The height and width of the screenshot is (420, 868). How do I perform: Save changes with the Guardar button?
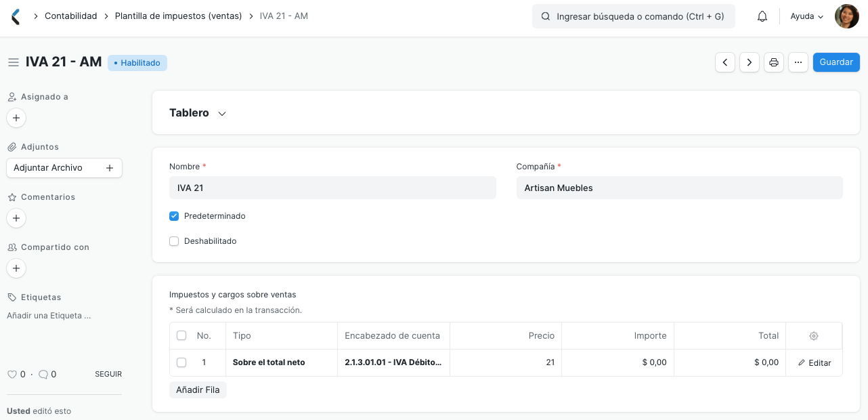point(836,62)
